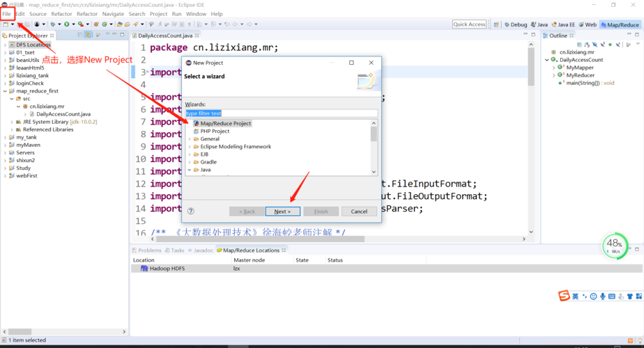Viewport: 644px width, 348px height.
Task: Toggle Sort alphabetically in Outline
Action: 587,45
